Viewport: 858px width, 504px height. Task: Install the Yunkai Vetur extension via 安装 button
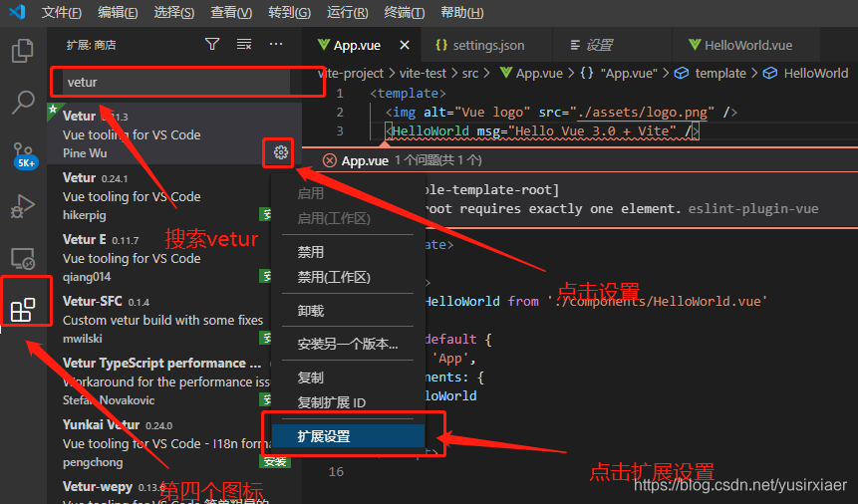(x=275, y=462)
